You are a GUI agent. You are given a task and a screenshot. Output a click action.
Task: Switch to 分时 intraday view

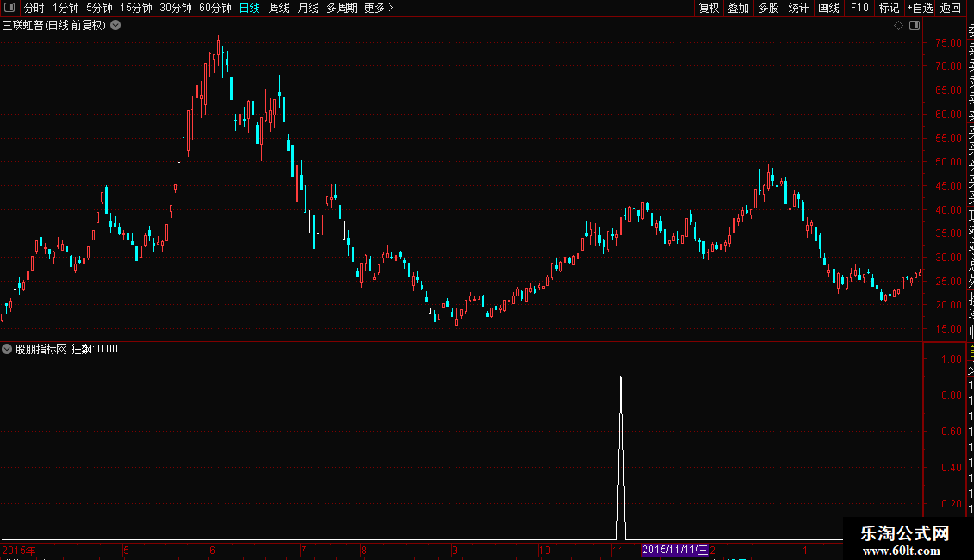[34, 8]
